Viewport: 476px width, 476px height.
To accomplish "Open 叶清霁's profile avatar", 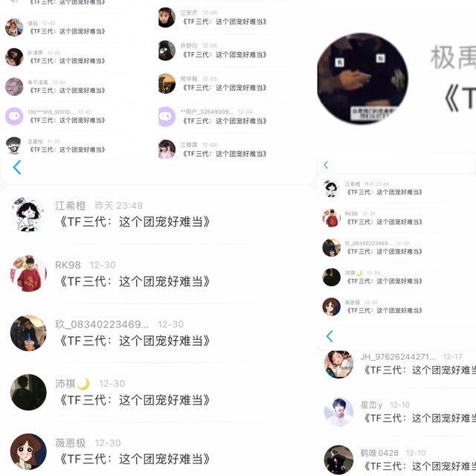I will pos(14,57).
